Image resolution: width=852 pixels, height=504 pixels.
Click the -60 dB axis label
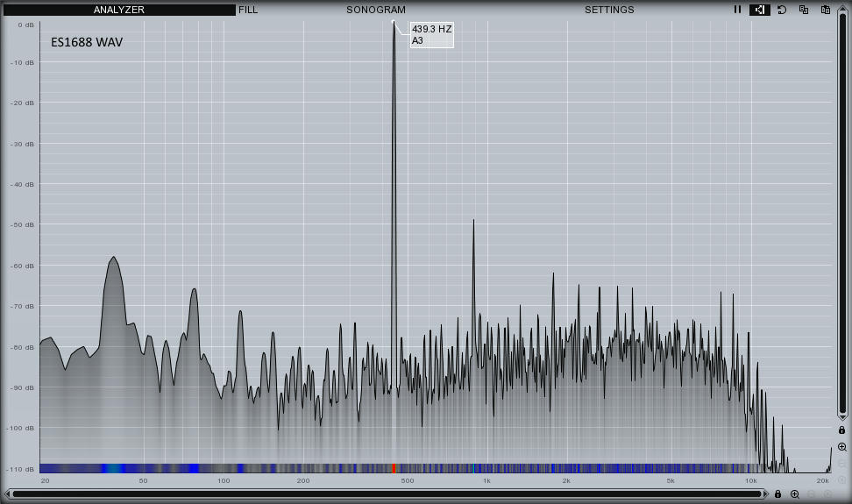(22, 266)
